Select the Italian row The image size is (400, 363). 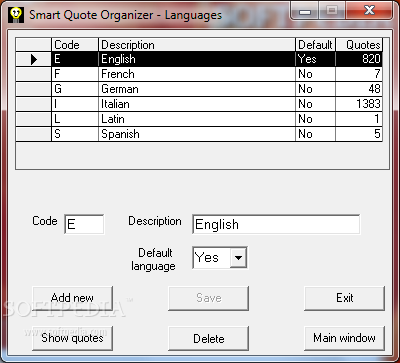[199, 104]
